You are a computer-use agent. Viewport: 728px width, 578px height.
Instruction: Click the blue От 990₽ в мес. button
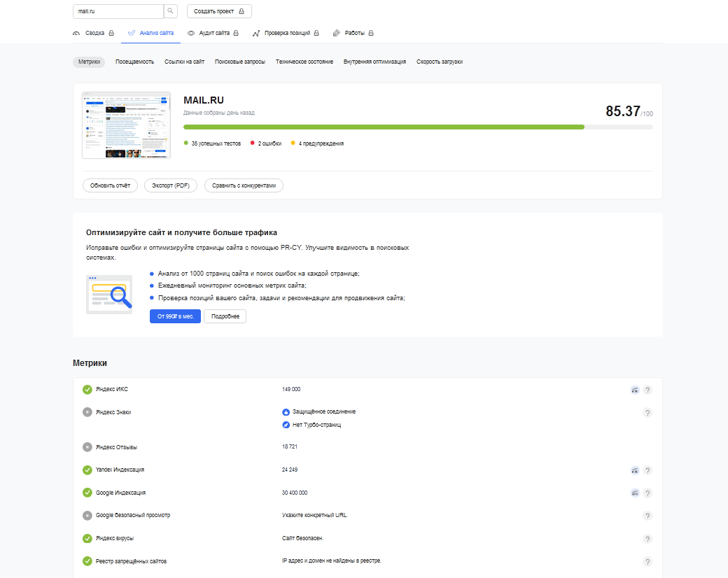coord(175,316)
